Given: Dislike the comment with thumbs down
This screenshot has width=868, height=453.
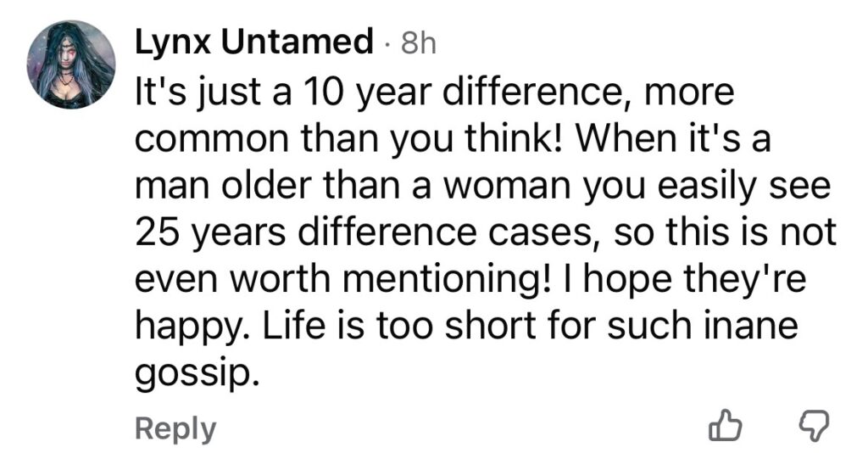Looking at the screenshot, I should pyautogui.click(x=815, y=427).
